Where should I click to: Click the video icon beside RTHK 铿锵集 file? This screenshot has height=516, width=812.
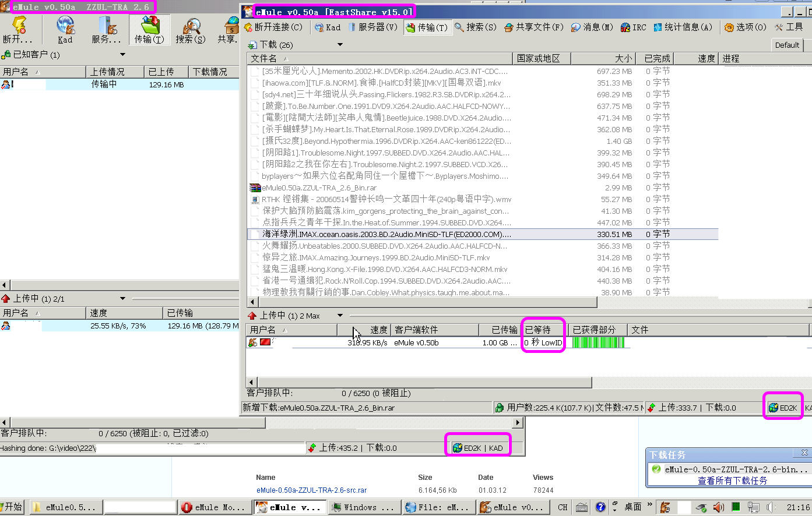255,199
